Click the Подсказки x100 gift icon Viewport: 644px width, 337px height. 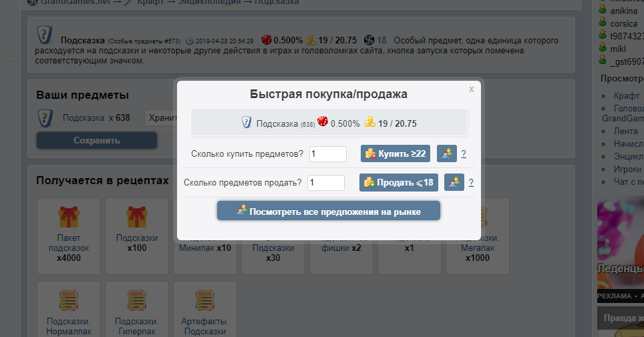tap(137, 217)
